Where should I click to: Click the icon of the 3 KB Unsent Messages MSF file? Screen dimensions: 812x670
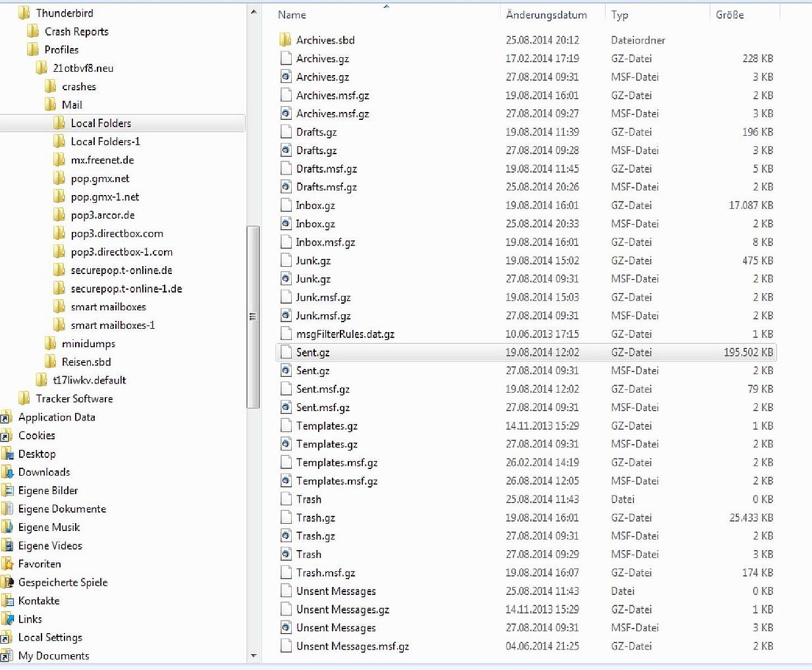point(286,628)
